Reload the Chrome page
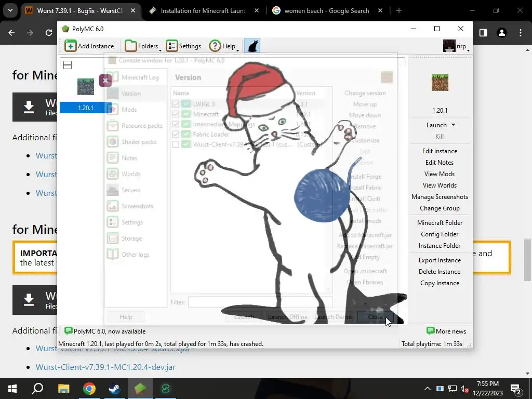Viewport: 532px width, 399px height. point(49,33)
